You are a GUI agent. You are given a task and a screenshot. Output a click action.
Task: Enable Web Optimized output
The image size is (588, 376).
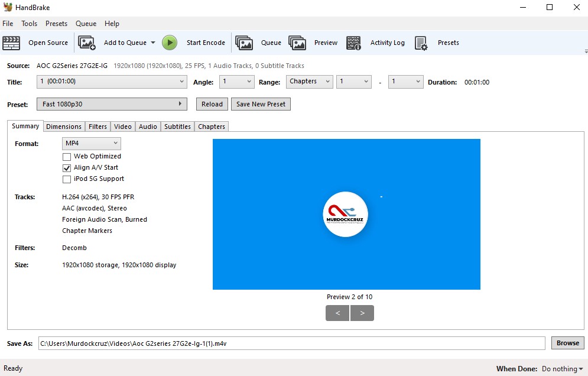67,156
